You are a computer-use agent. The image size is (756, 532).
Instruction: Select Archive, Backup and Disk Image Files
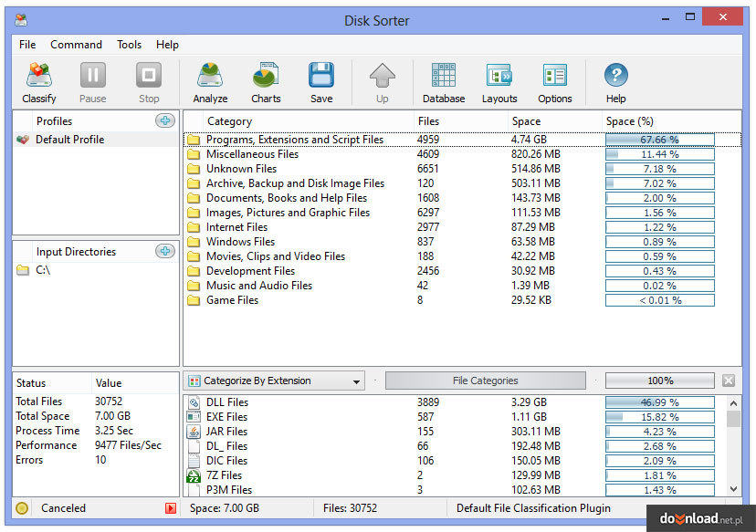pyautogui.click(x=462, y=183)
